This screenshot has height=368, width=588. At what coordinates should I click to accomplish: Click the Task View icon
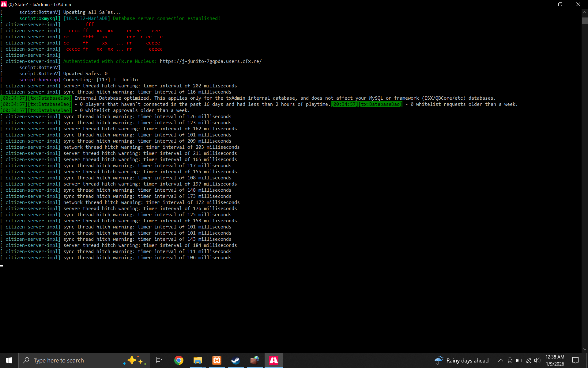click(x=159, y=360)
